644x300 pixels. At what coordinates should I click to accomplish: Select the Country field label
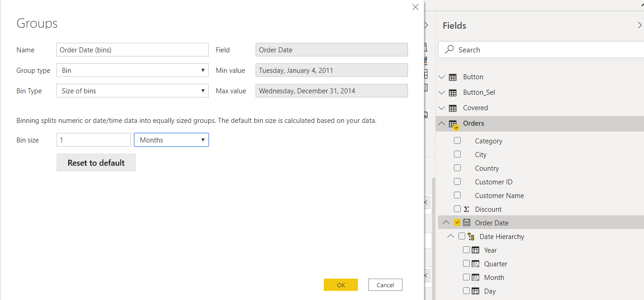[x=487, y=168]
